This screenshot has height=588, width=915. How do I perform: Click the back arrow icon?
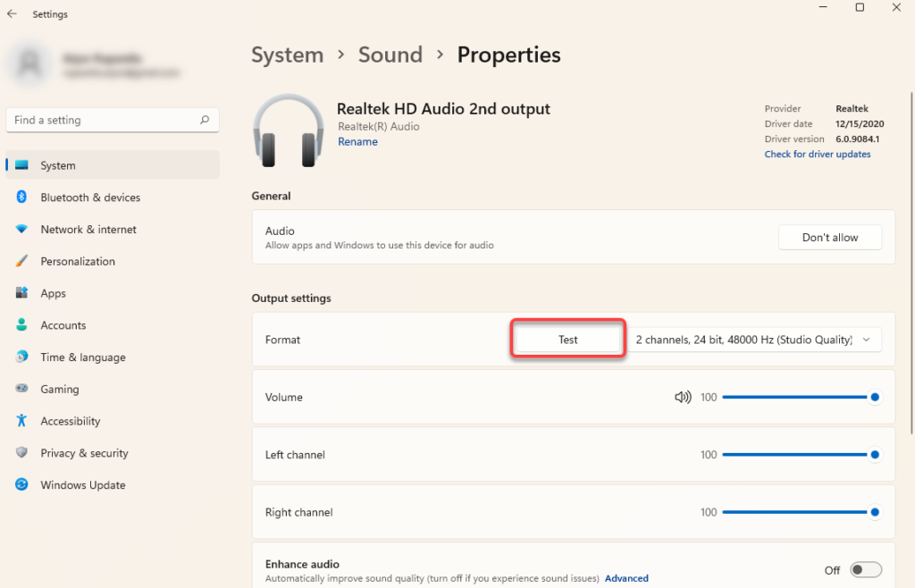(x=12, y=14)
